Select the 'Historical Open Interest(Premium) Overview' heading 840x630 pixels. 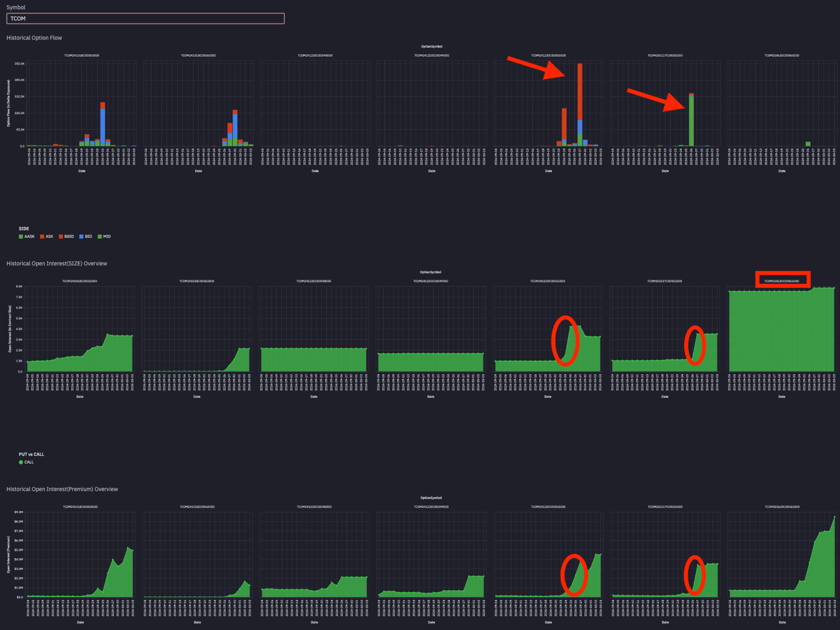(x=62, y=489)
